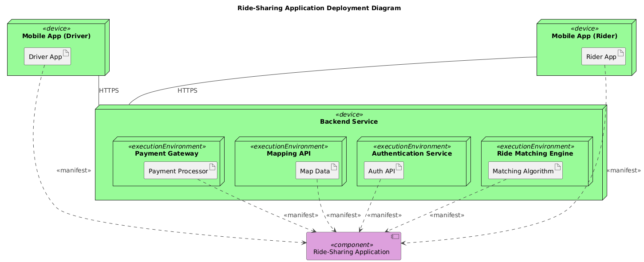Select the Map Data artifact icon

[x=334, y=166]
